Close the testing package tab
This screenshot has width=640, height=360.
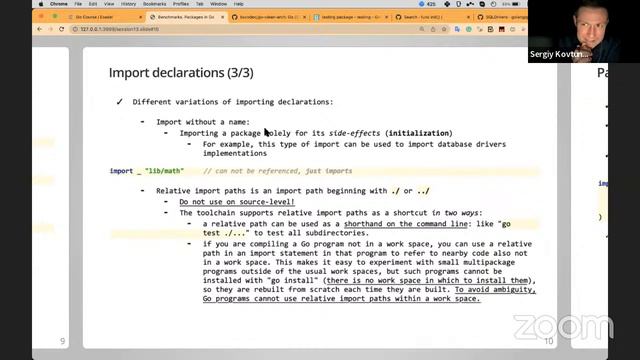[x=386, y=17]
